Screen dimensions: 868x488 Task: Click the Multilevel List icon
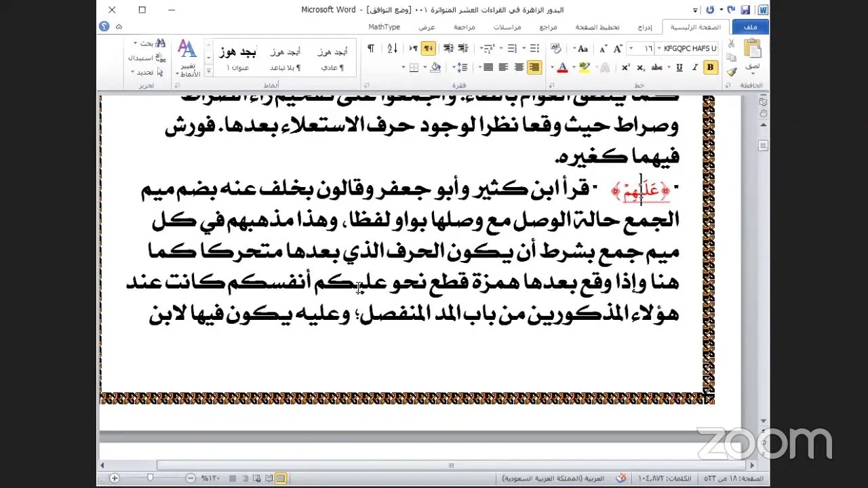coord(488,48)
